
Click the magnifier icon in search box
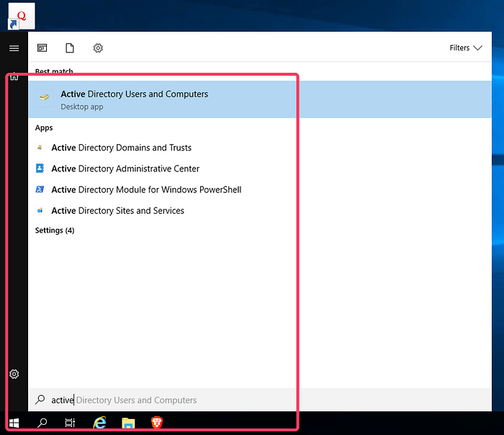[x=40, y=400]
